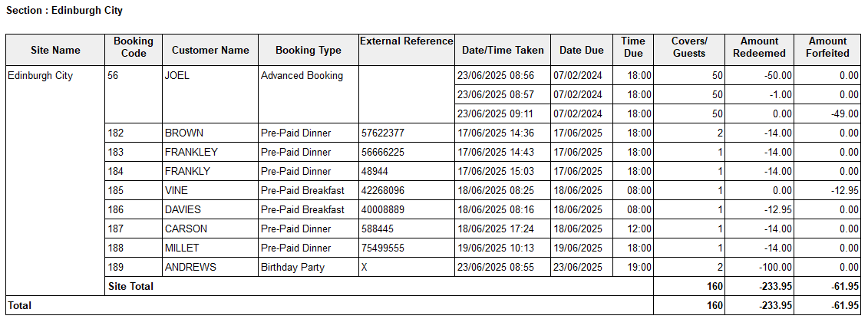Select external reference 56666225
The image size is (868, 319).
point(382,153)
